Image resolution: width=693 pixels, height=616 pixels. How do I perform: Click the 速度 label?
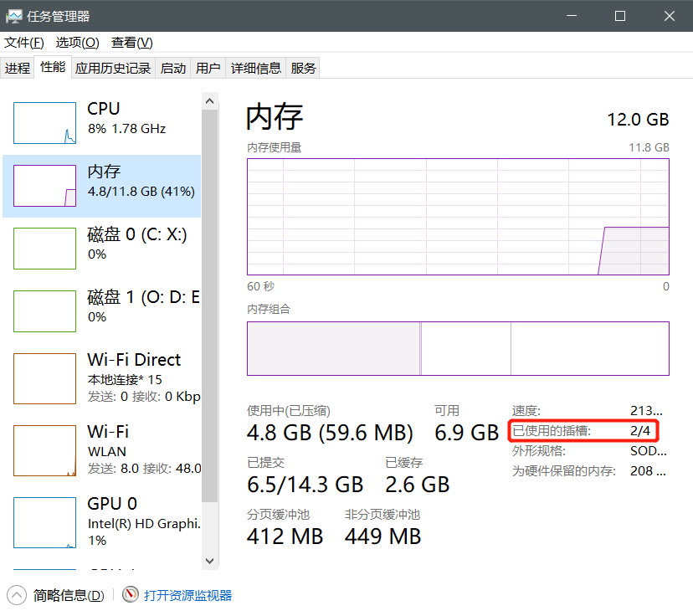click(526, 410)
